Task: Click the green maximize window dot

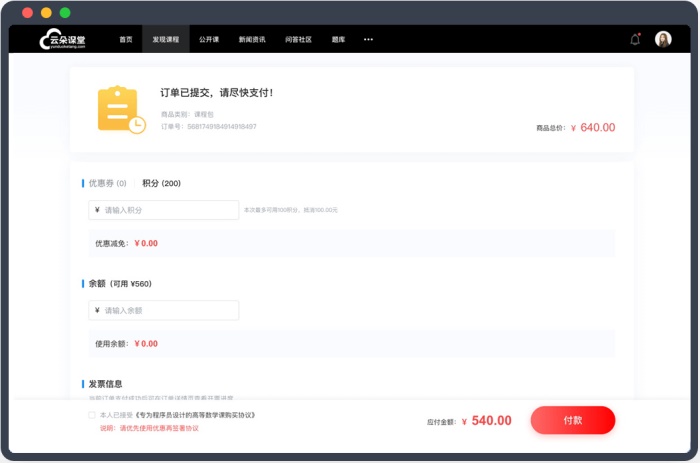Action: click(x=65, y=13)
